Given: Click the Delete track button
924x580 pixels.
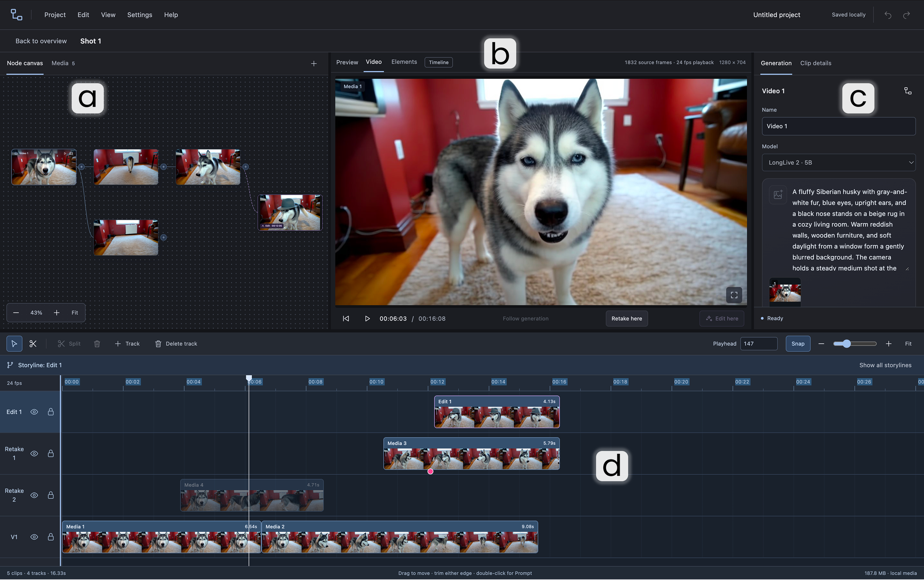Looking at the screenshot, I should click(176, 344).
